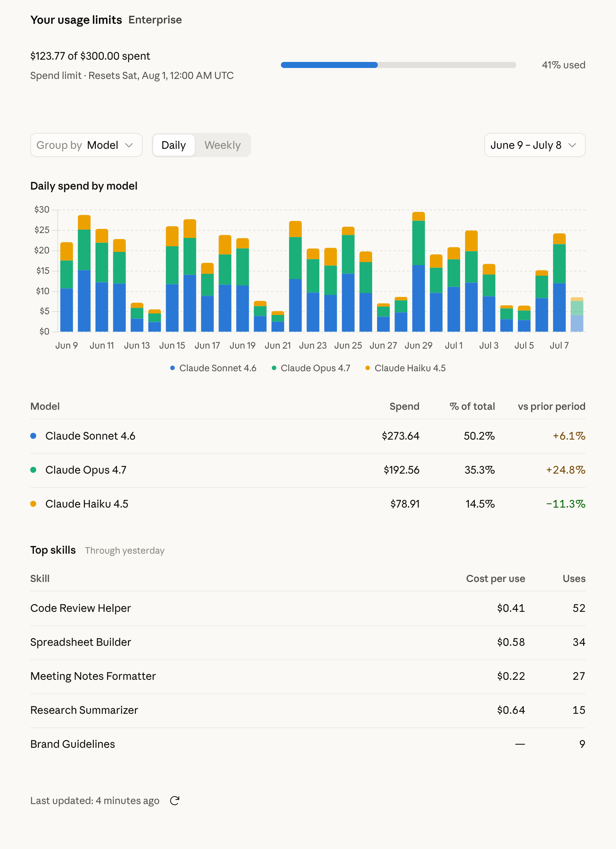Image resolution: width=616 pixels, height=849 pixels.
Task: Click the 41% used label
Action: click(x=564, y=65)
